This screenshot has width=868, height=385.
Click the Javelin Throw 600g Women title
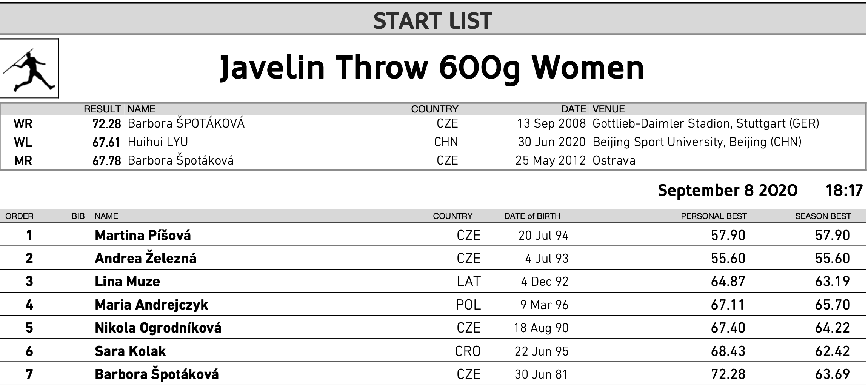point(432,68)
